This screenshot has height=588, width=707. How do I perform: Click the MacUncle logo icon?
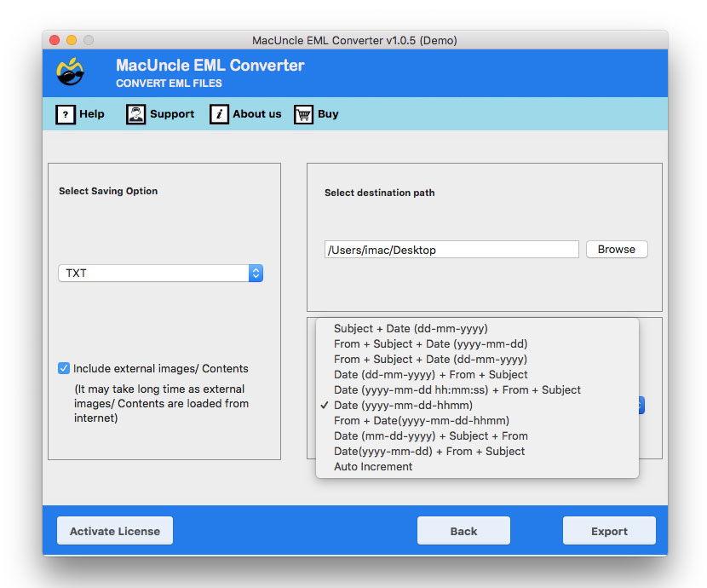70,72
